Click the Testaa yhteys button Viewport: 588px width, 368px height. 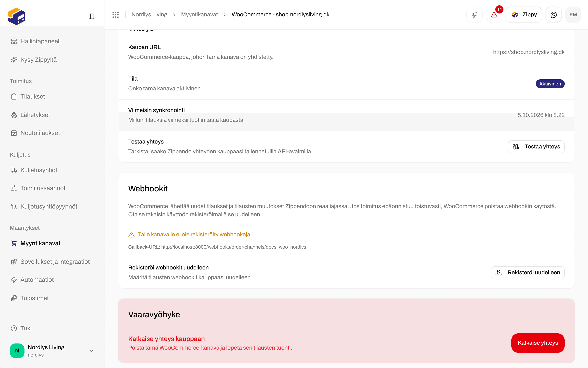click(x=536, y=147)
